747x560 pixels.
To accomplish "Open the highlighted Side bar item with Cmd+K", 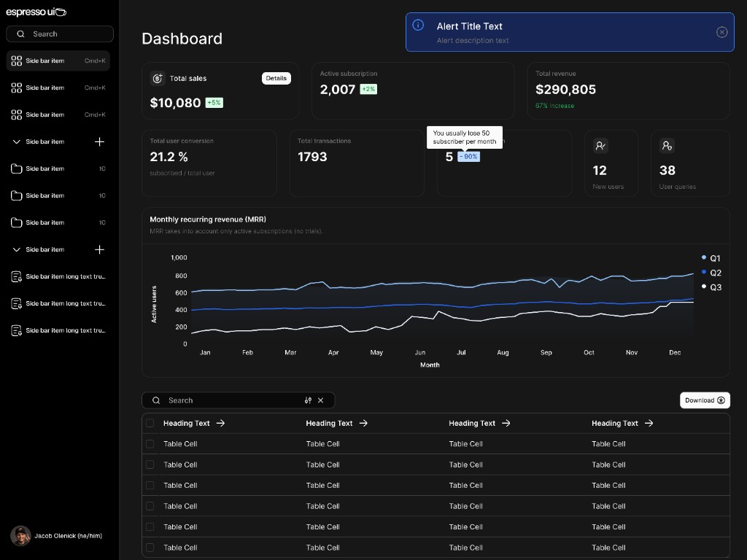I will coord(58,61).
